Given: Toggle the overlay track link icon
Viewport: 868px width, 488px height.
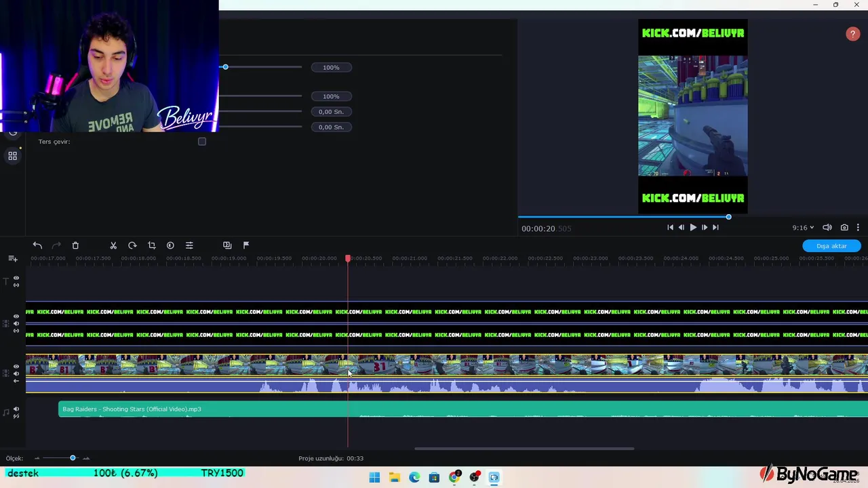Looking at the screenshot, I should tap(16, 331).
